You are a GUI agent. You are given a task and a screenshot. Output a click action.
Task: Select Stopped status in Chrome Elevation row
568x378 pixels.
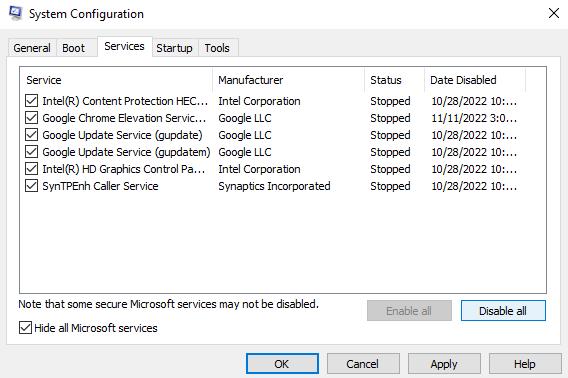coord(390,118)
